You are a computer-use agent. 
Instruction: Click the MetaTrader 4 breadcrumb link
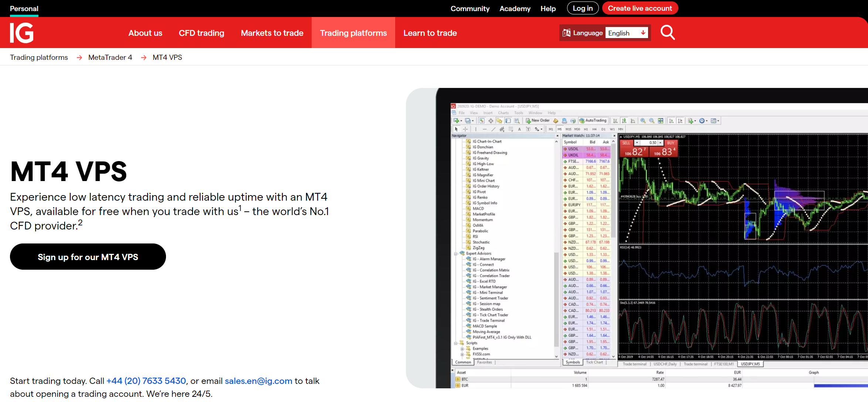pyautogui.click(x=110, y=57)
